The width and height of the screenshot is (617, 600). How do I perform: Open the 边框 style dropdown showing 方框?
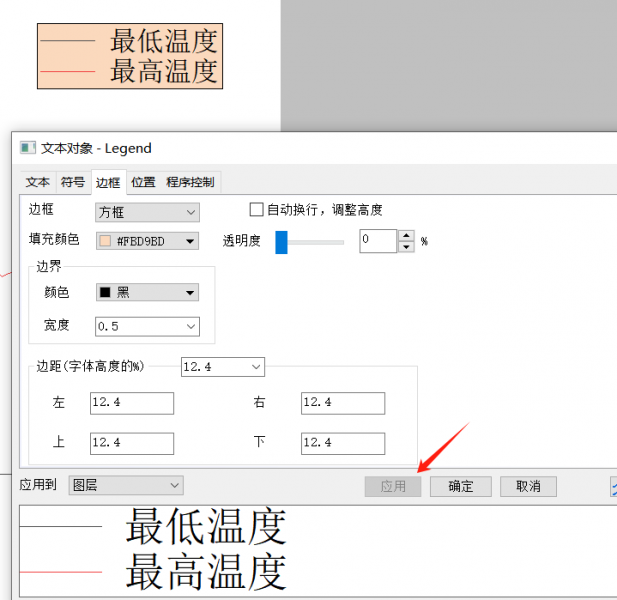(x=147, y=212)
